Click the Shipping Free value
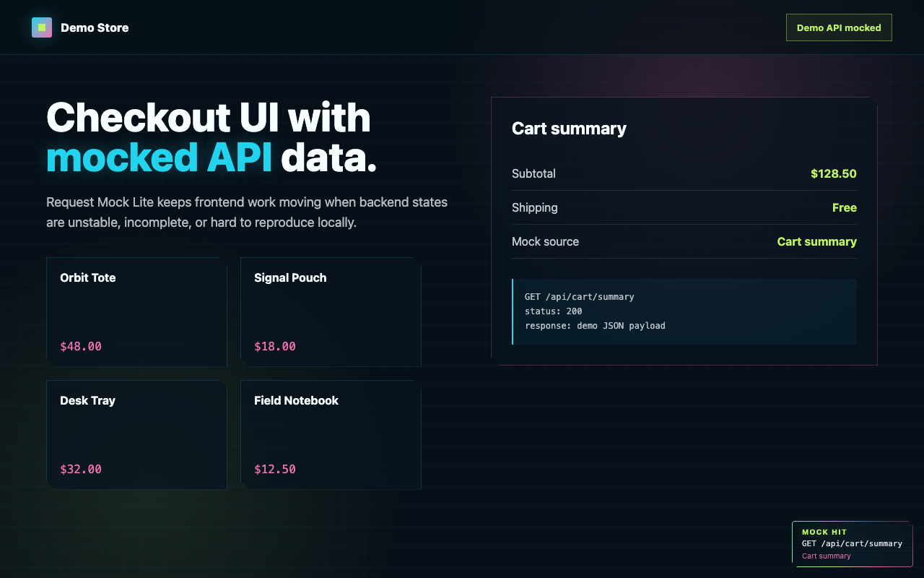Screen dimensions: 924x578 click(845, 207)
